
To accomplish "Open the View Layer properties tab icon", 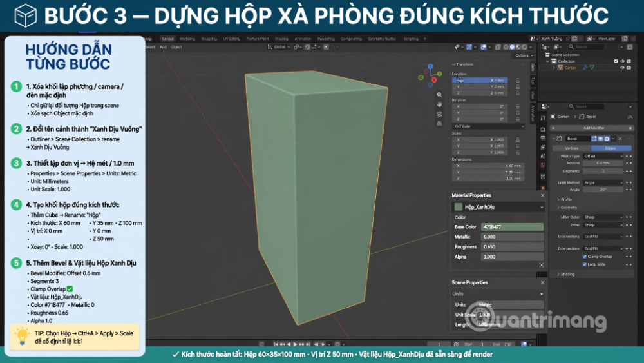I will (543, 147).
